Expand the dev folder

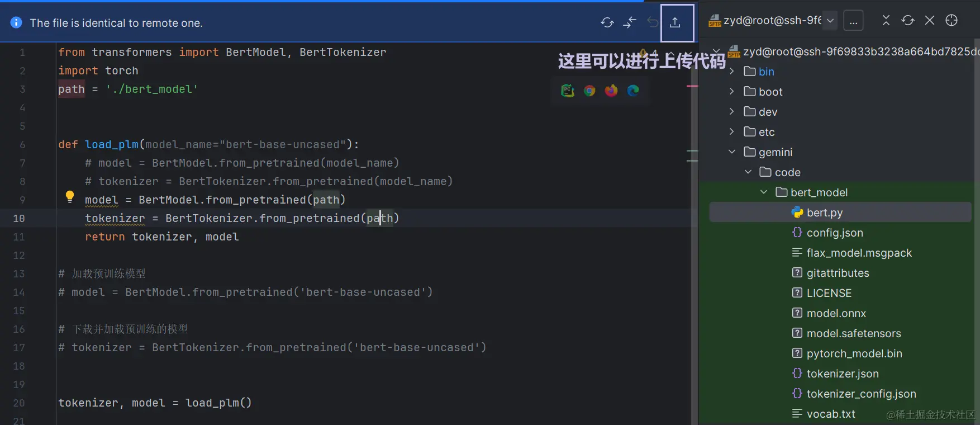(x=732, y=112)
